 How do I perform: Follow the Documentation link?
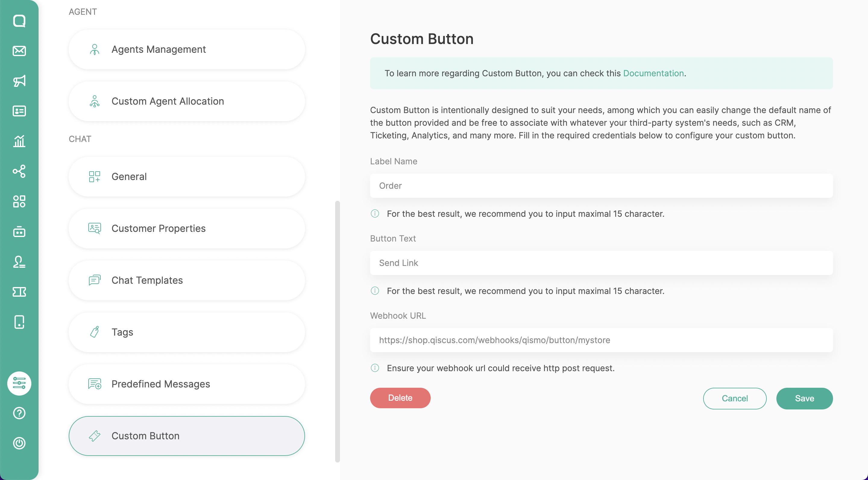point(653,73)
